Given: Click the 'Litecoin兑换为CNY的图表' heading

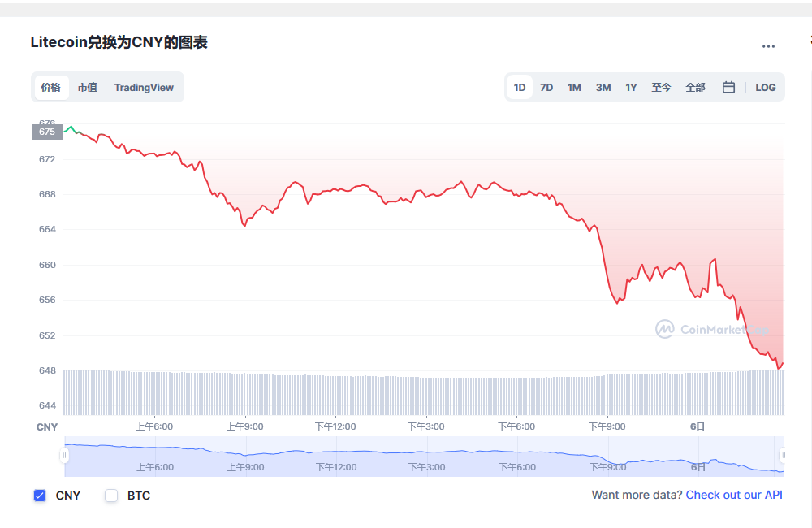Looking at the screenshot, I should click(119, 42).
